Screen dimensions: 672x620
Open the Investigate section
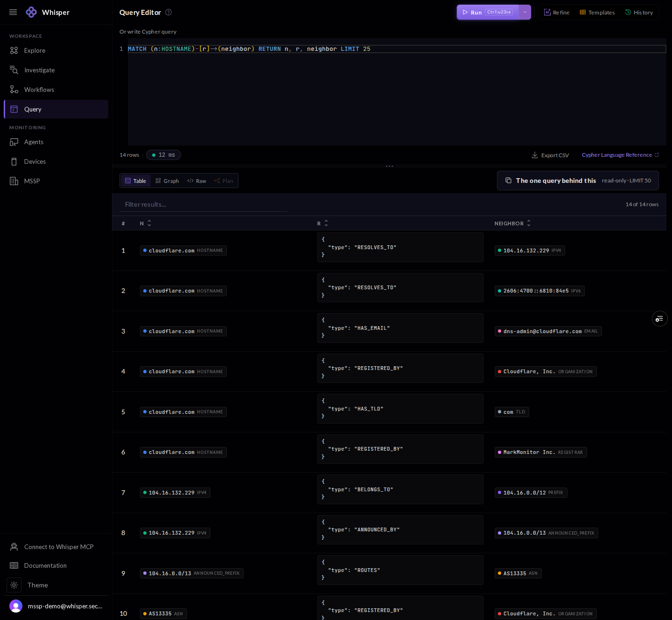tap(56, 70)
